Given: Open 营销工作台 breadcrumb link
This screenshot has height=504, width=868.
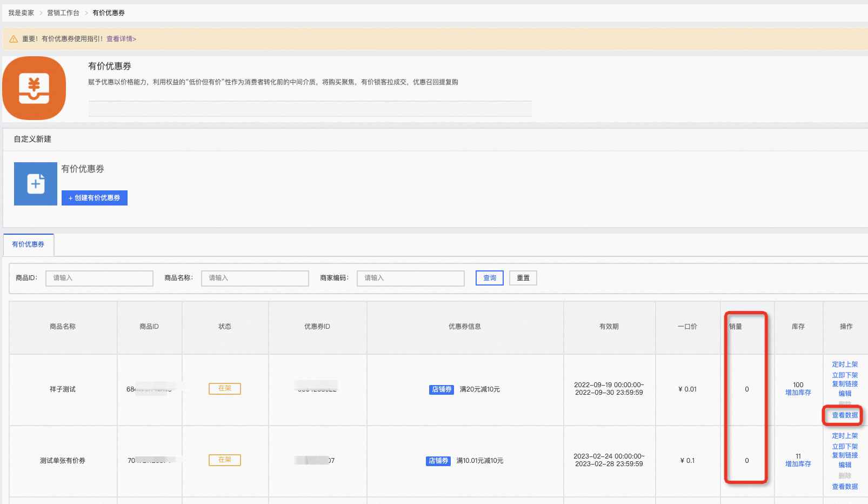Looking at the screenshot, I should coord(63,13).
